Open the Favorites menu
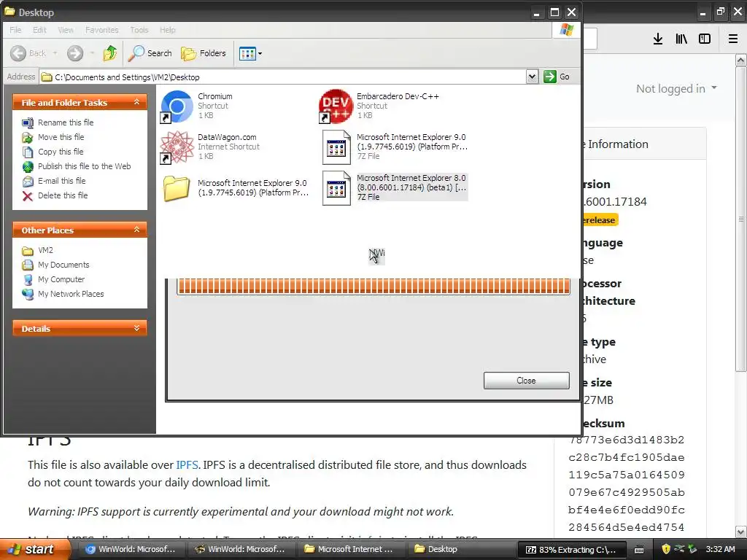The height and width of the screenshot is (560, 747). click(x=102, y=30)
